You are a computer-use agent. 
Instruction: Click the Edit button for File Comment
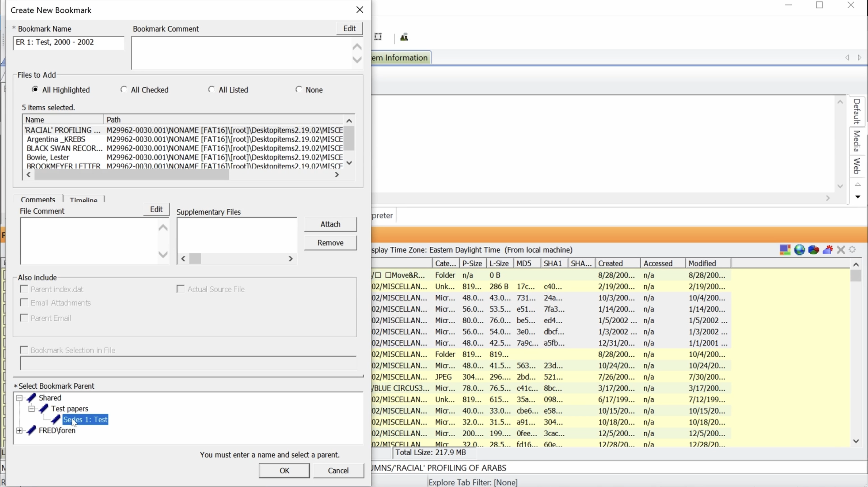tap(156, 209)
